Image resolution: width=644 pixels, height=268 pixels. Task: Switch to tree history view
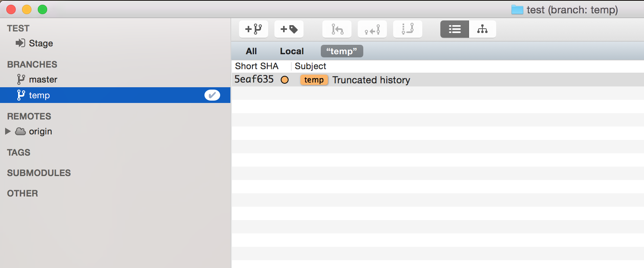point(482,29)
